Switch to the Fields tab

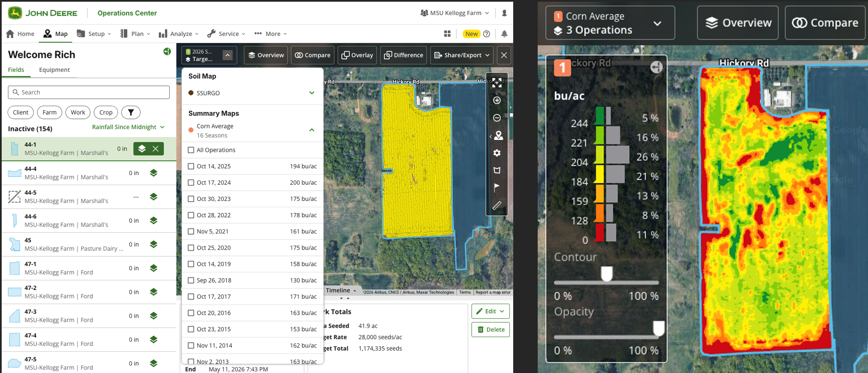[x=16, y=70]
